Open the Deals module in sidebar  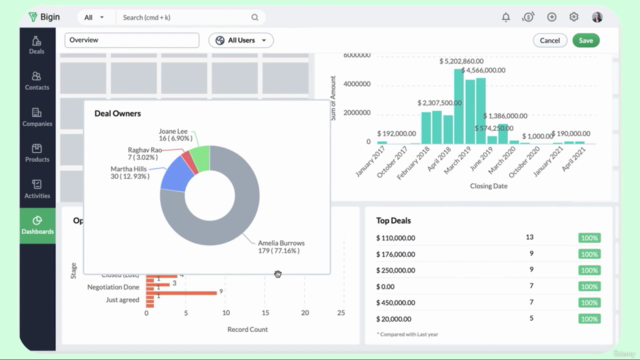point(37,45)
